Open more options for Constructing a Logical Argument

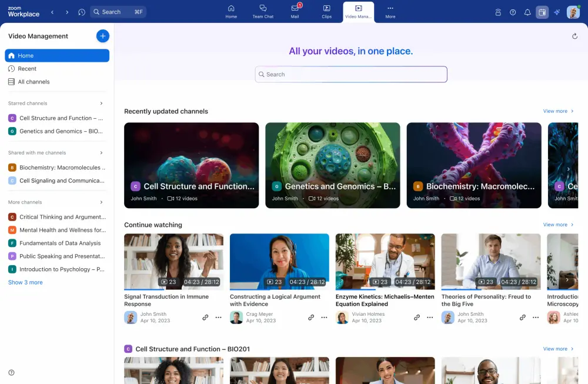click(324, 318)
